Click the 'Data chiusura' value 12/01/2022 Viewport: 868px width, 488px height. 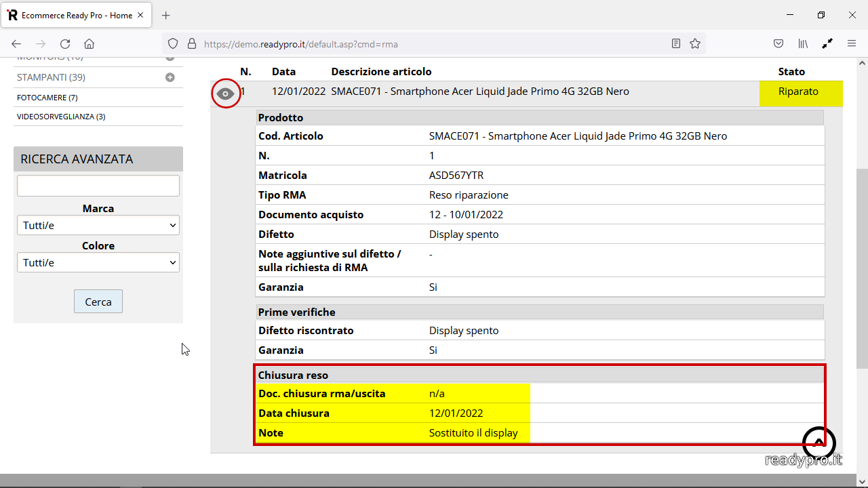click(456, 413)
